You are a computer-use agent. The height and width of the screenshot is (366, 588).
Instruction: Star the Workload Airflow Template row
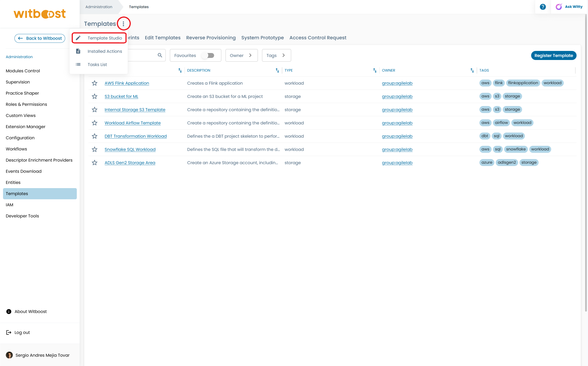point(94,123)
